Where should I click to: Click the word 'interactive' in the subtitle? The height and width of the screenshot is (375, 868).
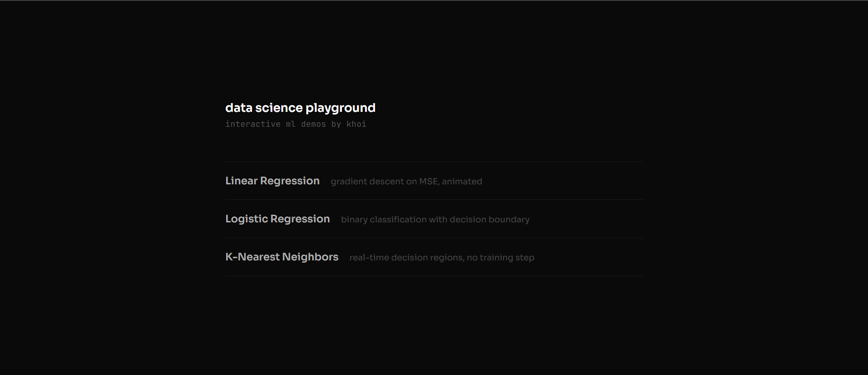pyautogui.click(x=252, y=124)
